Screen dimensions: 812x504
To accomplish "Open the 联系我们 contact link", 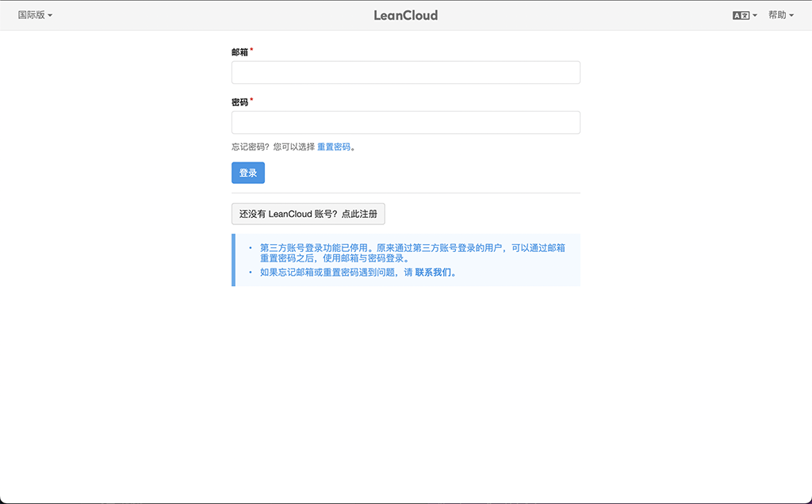I will point(434,273).
